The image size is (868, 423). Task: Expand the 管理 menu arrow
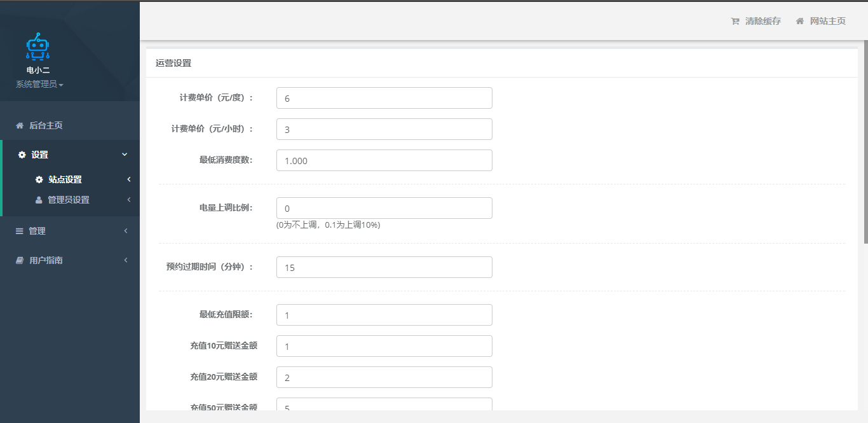[x=126, y=231]
